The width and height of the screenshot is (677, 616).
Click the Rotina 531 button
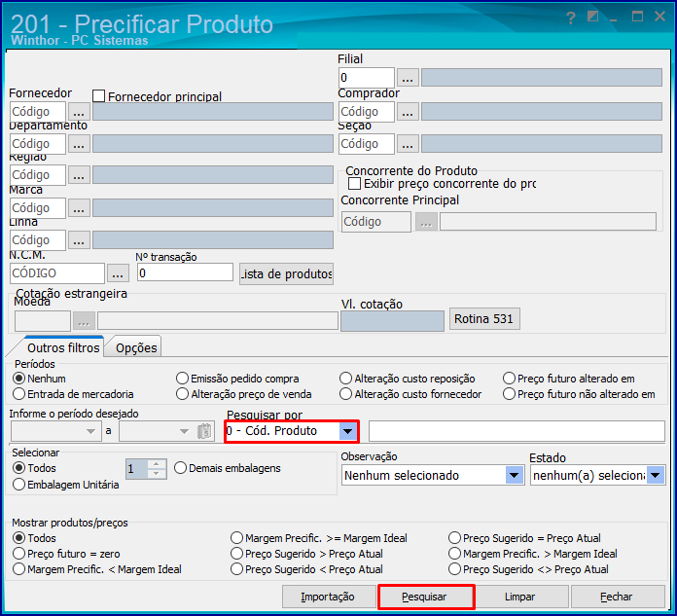pos(484,319)
